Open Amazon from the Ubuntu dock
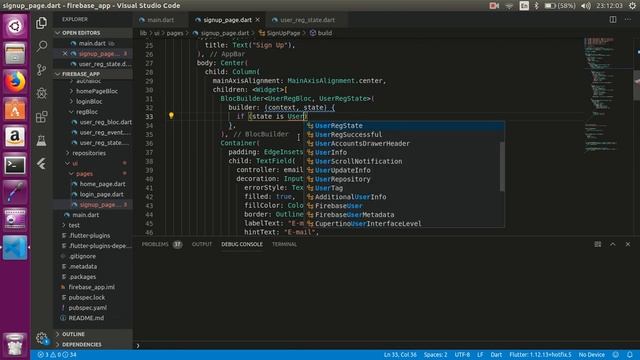 pos(15,137)
